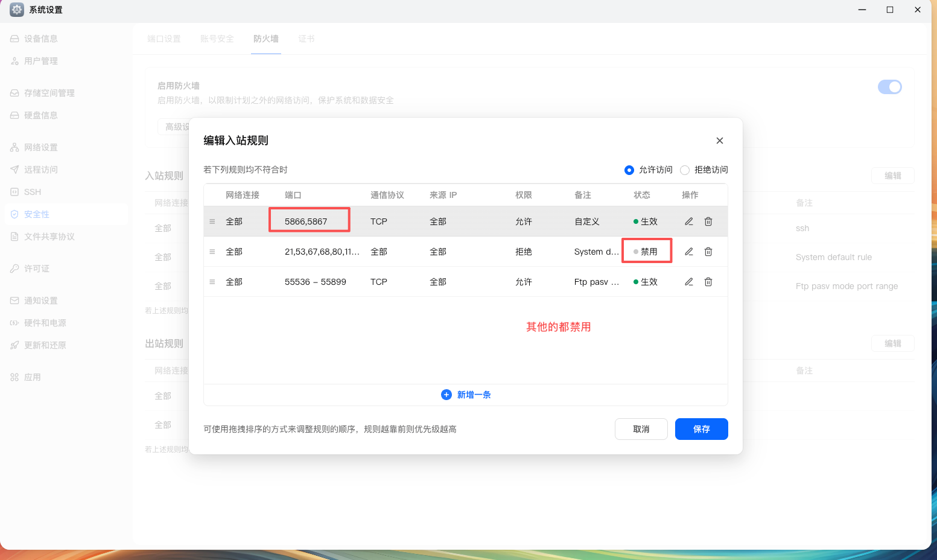
Task: Close the edit inbound rules dialog
Action: click(719, 141)
